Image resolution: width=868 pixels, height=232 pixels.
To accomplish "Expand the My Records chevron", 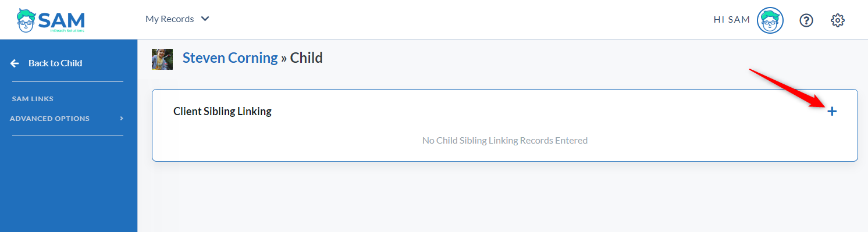I will [205, 19].
